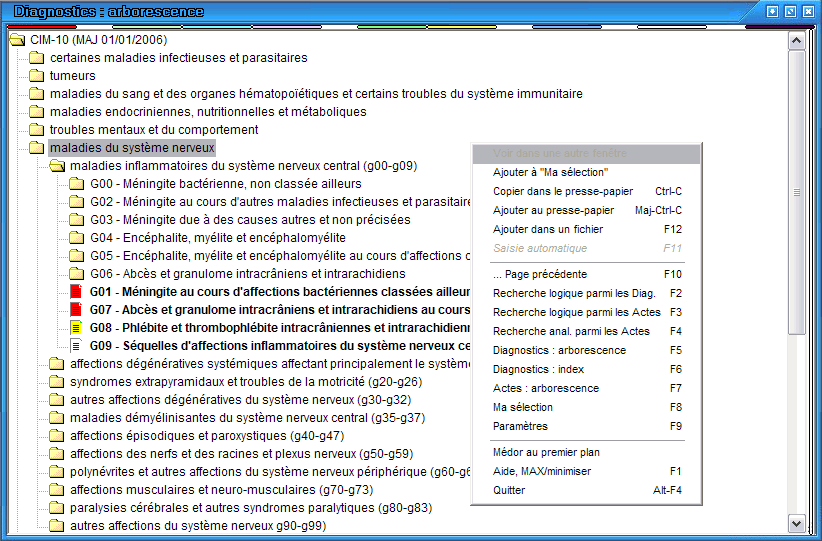The height and width of the screenshot is (541, 822).
Task: Click folder icon of 'troubles mentaux et du comportement'
Action: [x=36, y=129]
